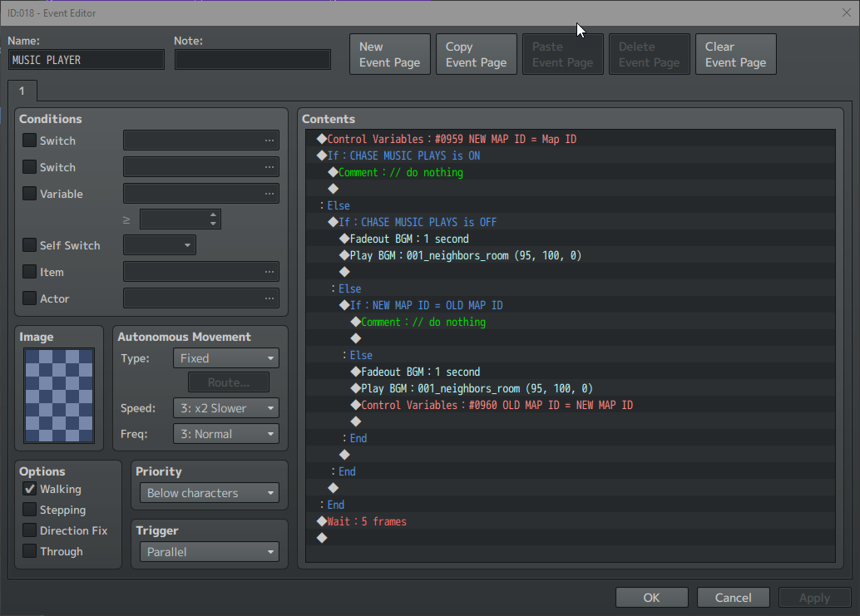This screenshot has height=616, width=860.
Task: Click the Copy Event Page button
Action: click(x=476, y=54)
